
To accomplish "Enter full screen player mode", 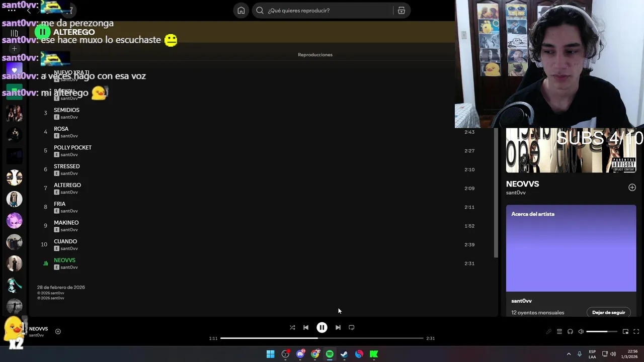I will [x=636, y=331].
